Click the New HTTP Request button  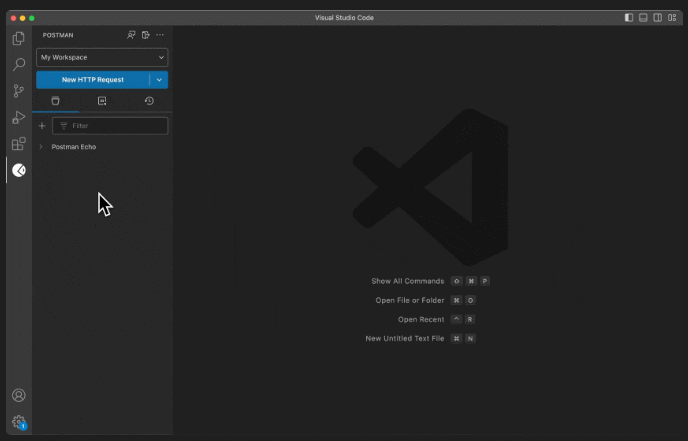coord(93,80)
